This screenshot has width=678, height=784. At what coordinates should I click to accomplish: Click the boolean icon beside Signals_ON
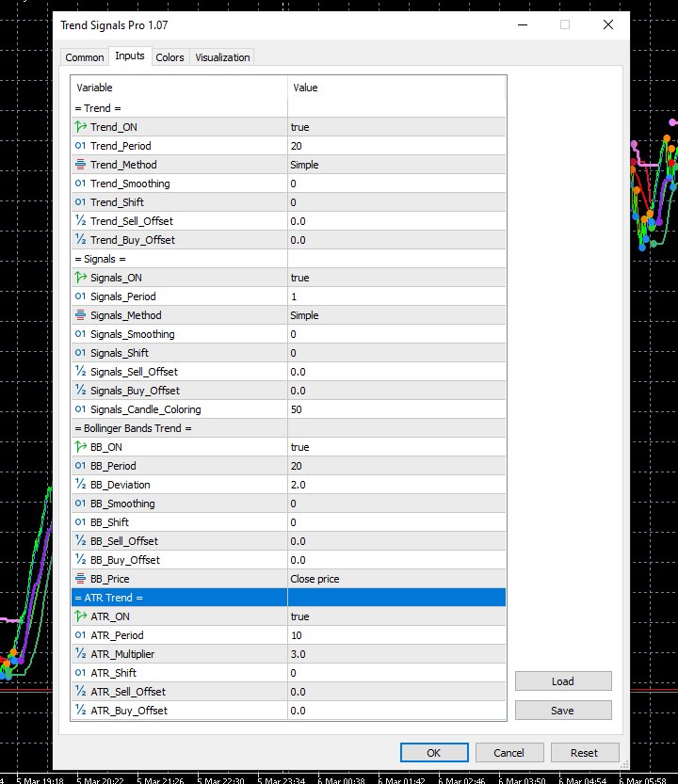point(81,278)
